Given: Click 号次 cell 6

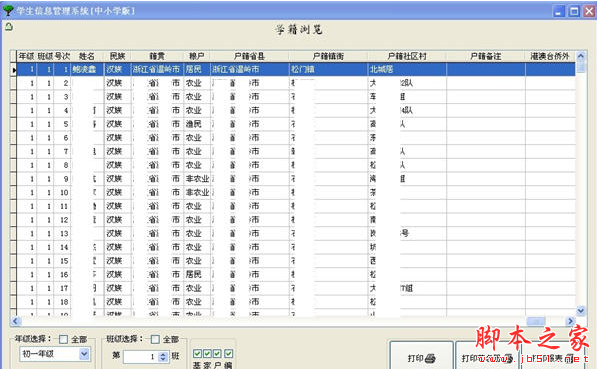Looking at the screenshot, I should (62, 138).
